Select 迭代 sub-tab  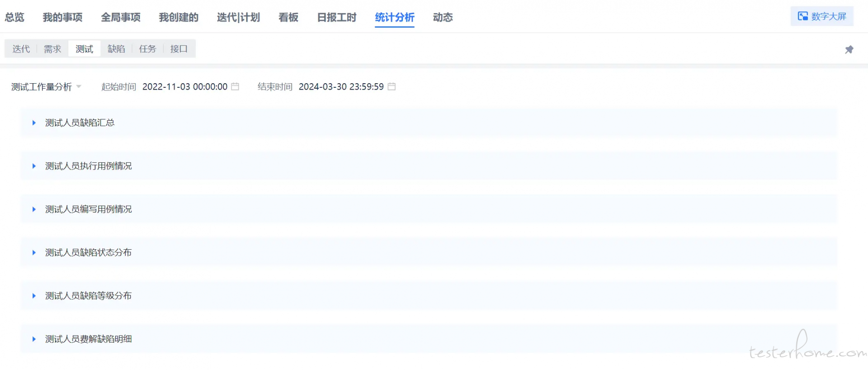tap(21, 49)
